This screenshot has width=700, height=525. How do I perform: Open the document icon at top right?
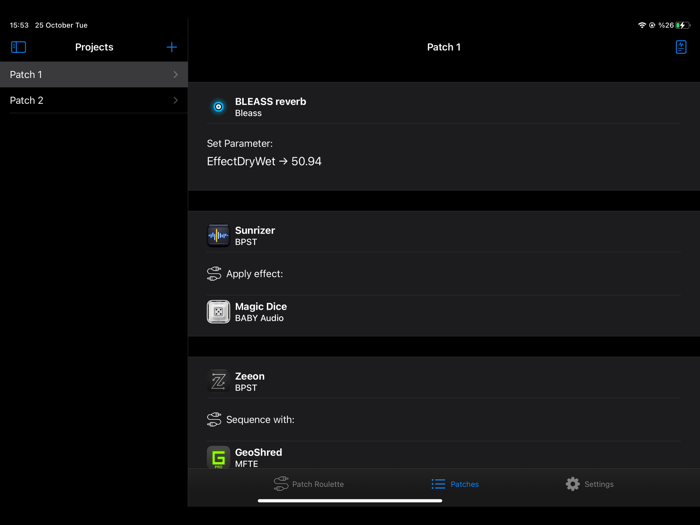tap(681, 47)
